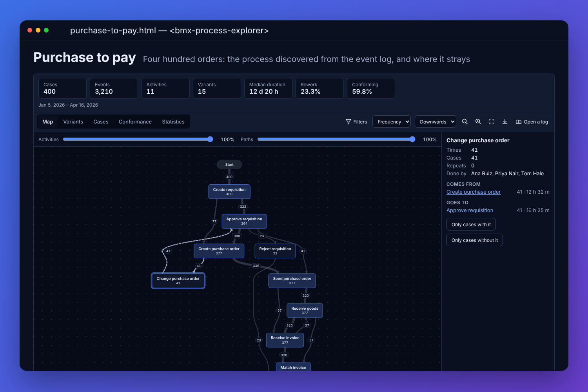Click the fit-to-screen icon
The width and height of the screenshot is (588, 392).
(492, 122)
